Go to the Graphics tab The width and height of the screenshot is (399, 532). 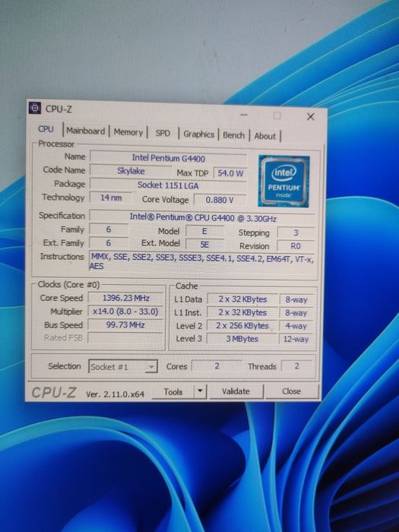click(x=198, y=134)
